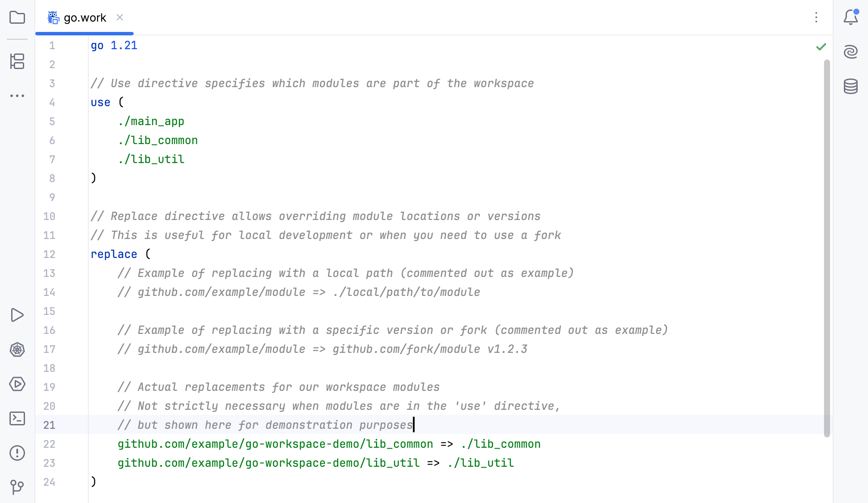Click line number 21 in the gutter
Image resolution: width=868 pixels, height=503 pixels.
pyautogui.click(x=49, y=425)
